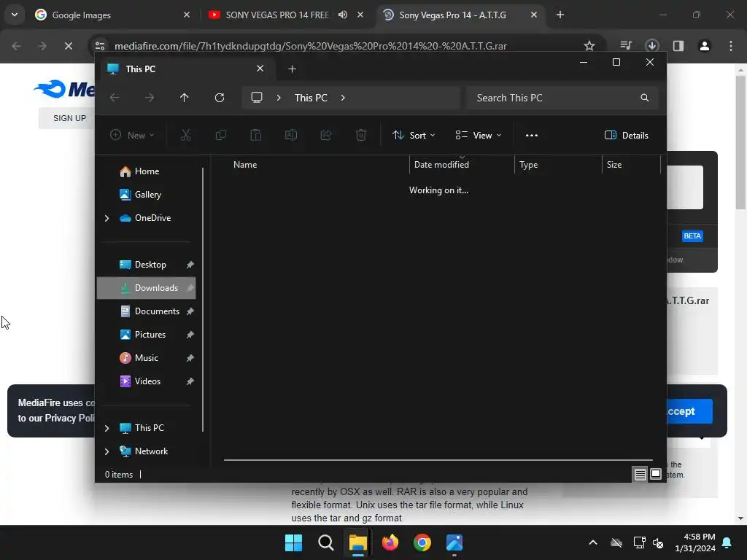Open the Videos folder
This screenshot has width=747, height=560.
point(146,381)
